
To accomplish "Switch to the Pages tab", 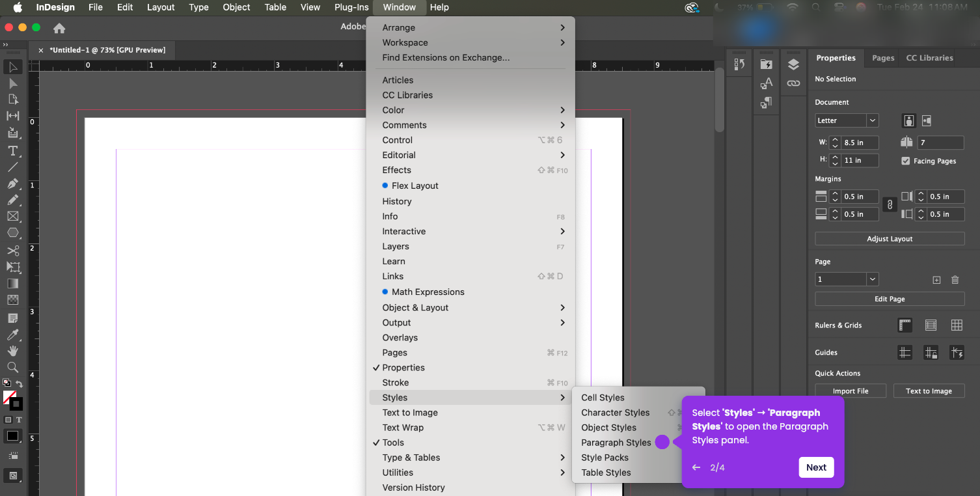I will point(883,58).
